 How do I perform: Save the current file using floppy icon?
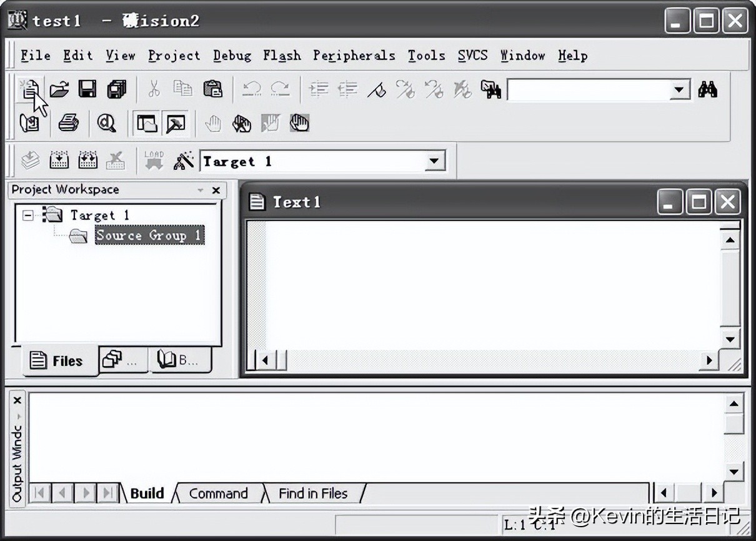(87, 90)
